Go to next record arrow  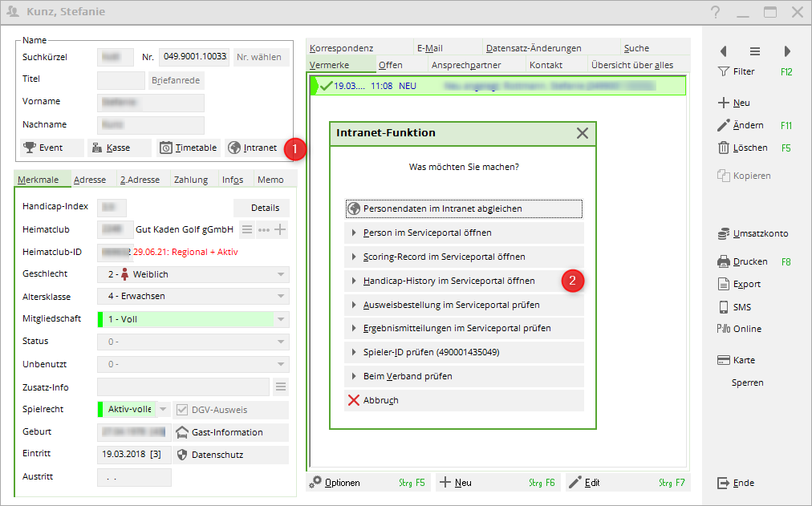point(787,51)
